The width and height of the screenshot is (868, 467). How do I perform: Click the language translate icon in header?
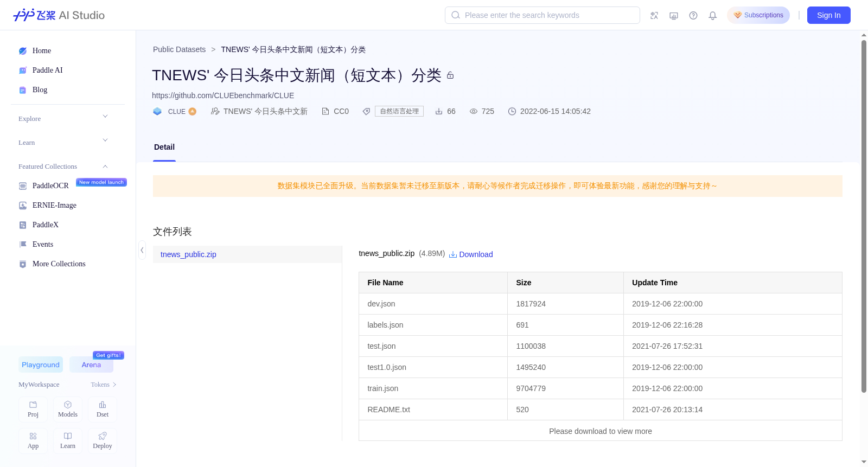[654, 15]
